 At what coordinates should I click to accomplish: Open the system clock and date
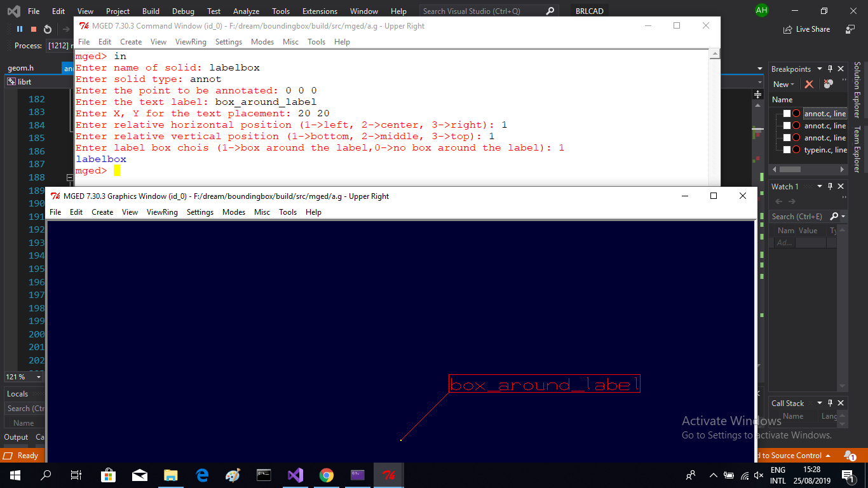click(811, 475)
